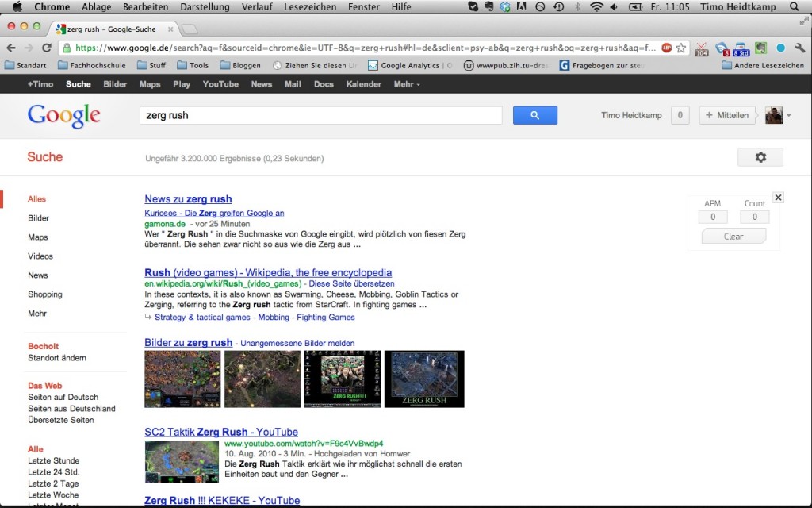Click 'Seiten auf Deutsch' filter

pos(63,397)
